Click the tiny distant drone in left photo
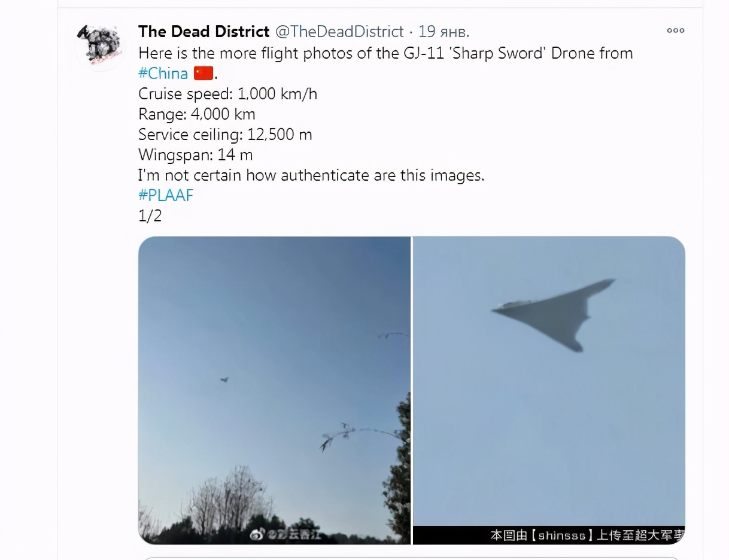 point(224,379)
